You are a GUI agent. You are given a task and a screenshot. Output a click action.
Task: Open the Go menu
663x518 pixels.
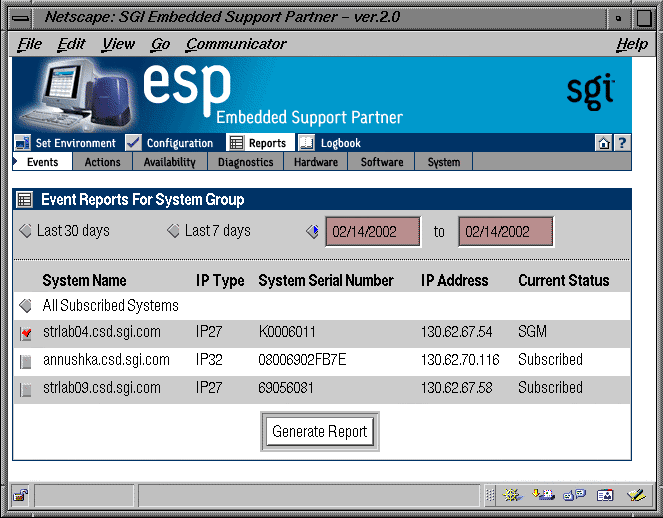pyautogui.click(x=160, y=44)
